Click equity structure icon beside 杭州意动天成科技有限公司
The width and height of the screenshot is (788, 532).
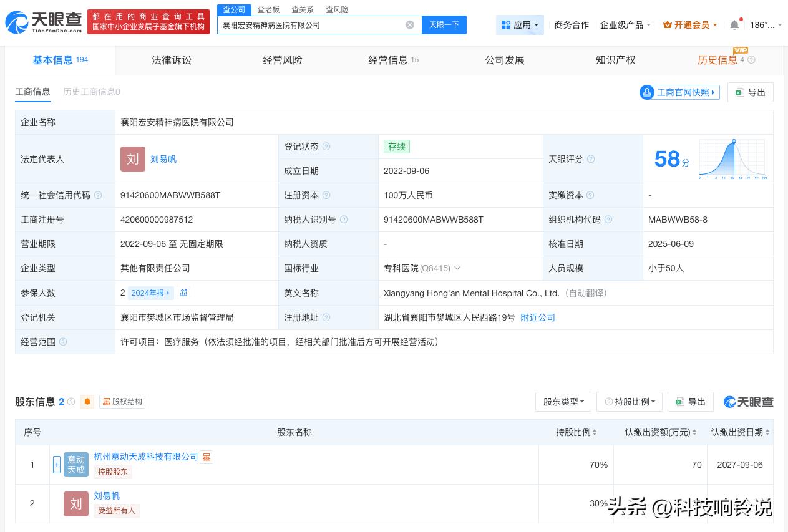(207, 457)
